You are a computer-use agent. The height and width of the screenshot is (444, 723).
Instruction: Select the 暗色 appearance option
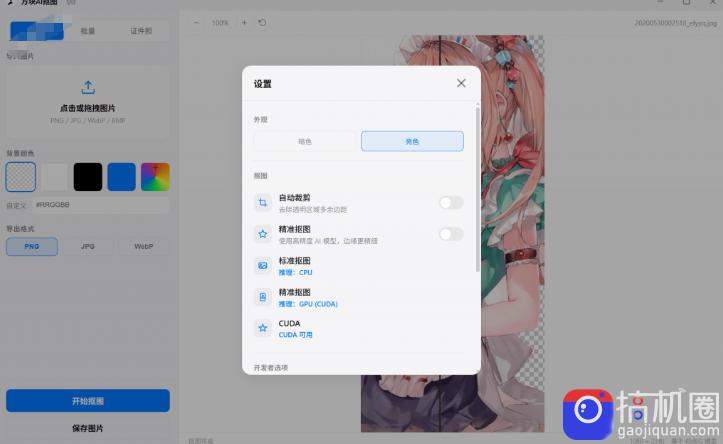pyautogui.click(x=305, y=141)
